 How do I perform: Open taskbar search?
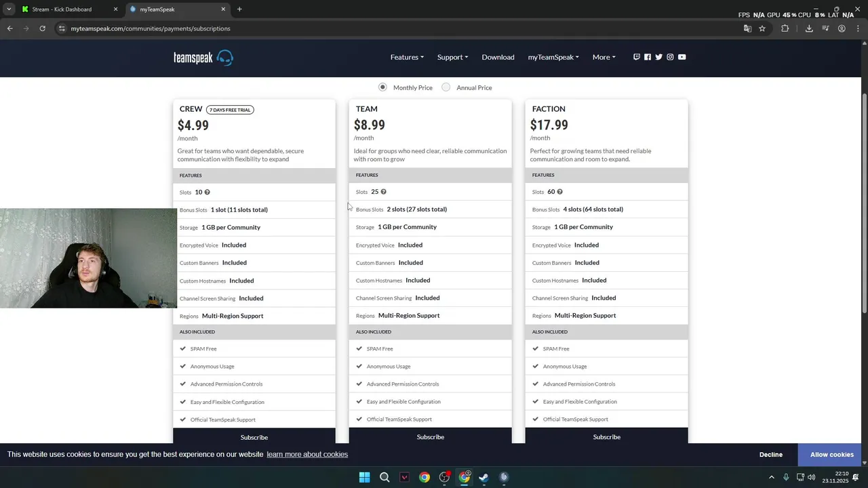(384, 477)
